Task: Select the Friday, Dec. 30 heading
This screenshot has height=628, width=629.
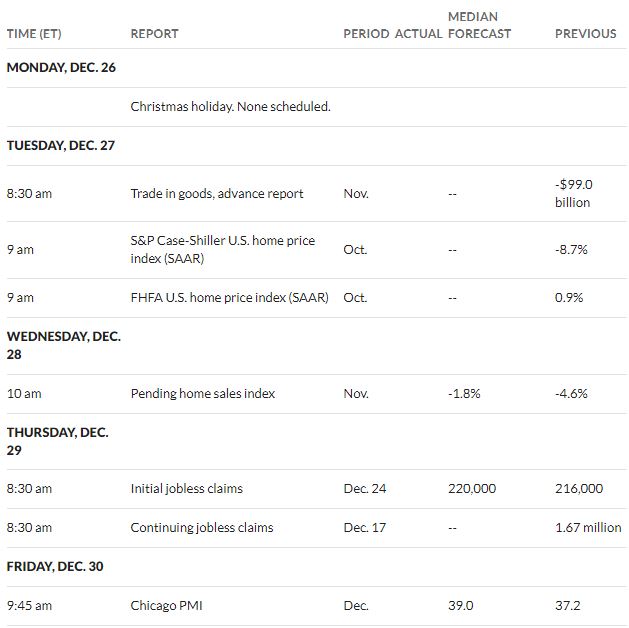Action: coord(55,566)
